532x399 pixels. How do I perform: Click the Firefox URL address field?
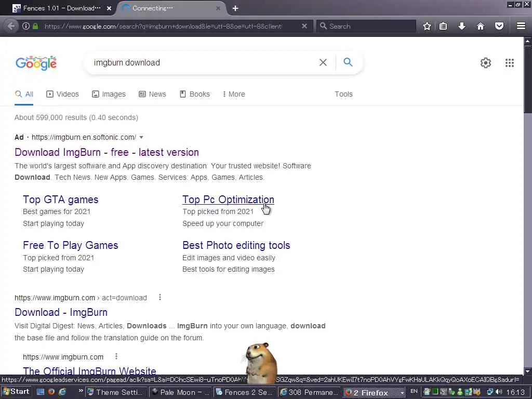pos(163,26)
